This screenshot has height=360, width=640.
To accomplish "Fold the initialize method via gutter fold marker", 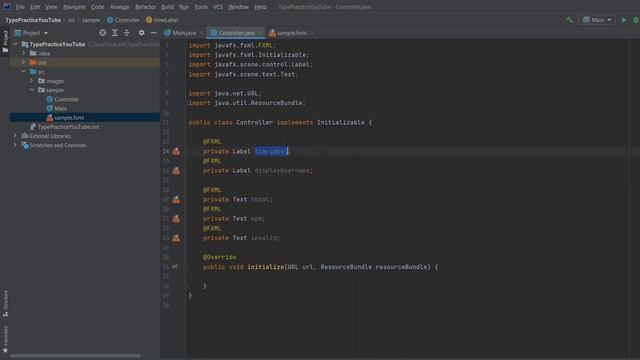I will 185,267.
